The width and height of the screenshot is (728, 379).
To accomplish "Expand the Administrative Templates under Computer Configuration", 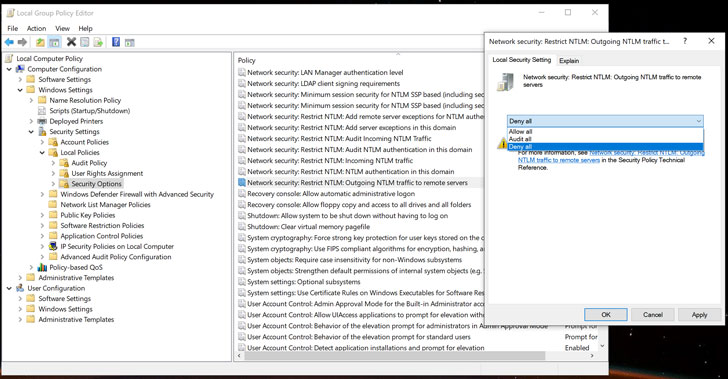I will coord(20,278).
